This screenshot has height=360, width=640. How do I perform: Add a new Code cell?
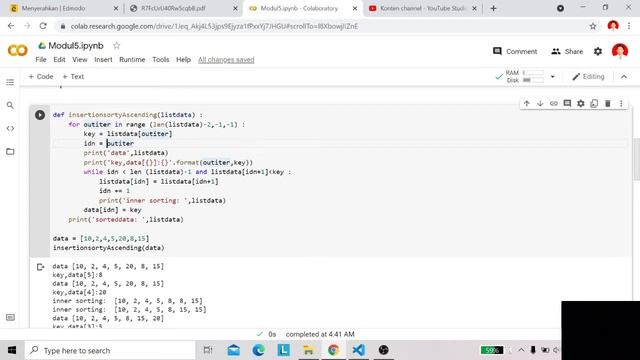pos(40,77)
